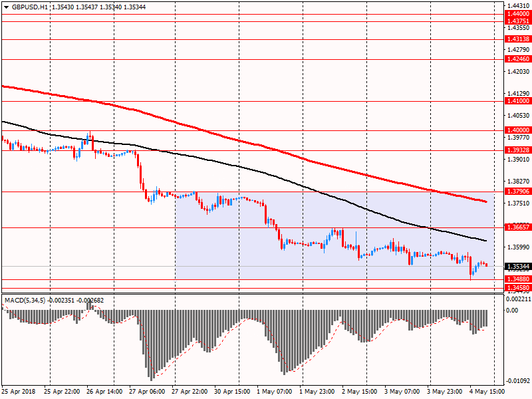Click the 27 Apr 22:00 time label
532x399 pixels.
coord(190,392)
